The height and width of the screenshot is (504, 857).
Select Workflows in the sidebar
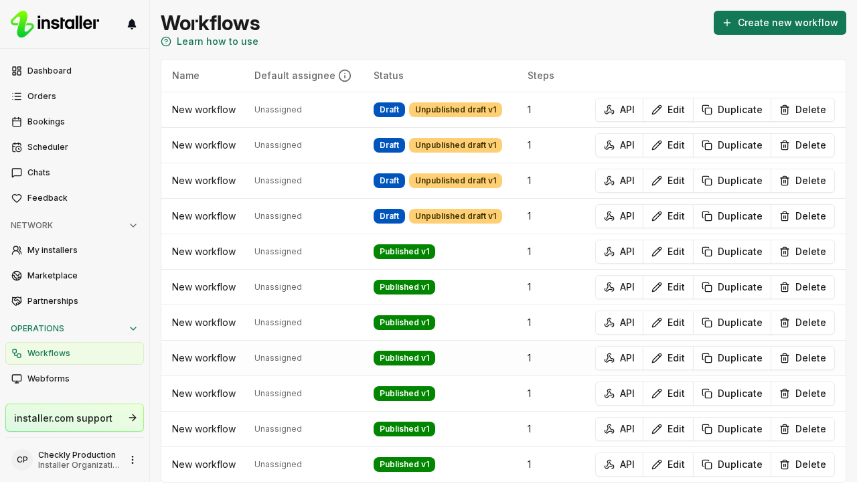[x=74, y=353]
